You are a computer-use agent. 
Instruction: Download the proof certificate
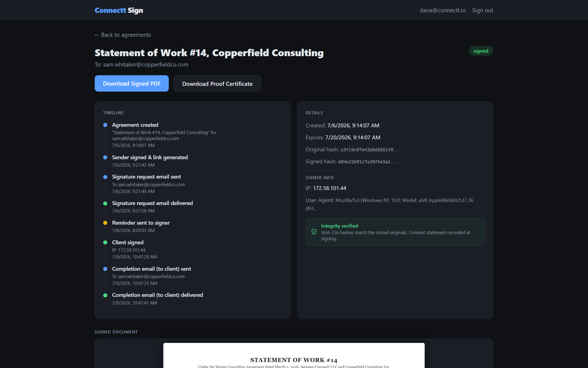point(217,83)
